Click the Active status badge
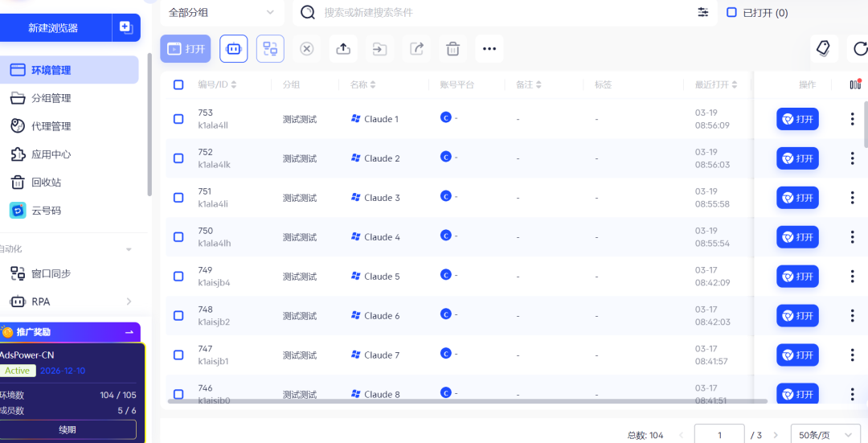 pyautogui.click(x=18, y=371)
